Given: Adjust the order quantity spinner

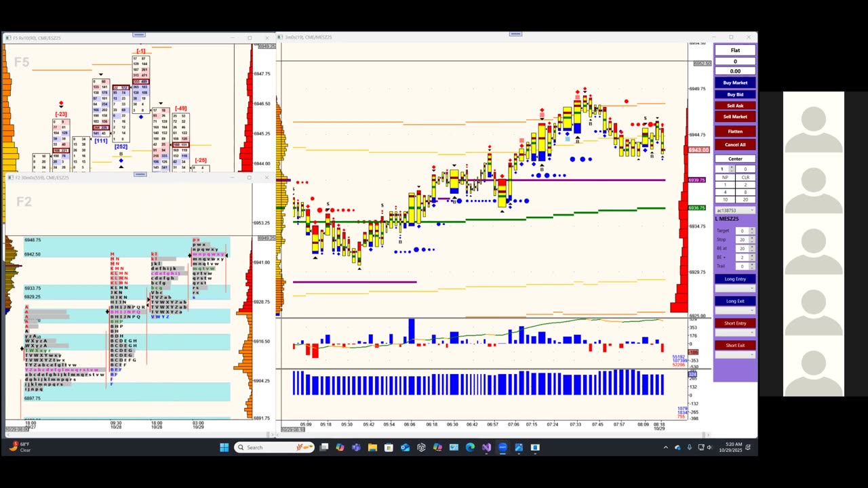Looking at the screenshot, I should click(x=731, y=169).
